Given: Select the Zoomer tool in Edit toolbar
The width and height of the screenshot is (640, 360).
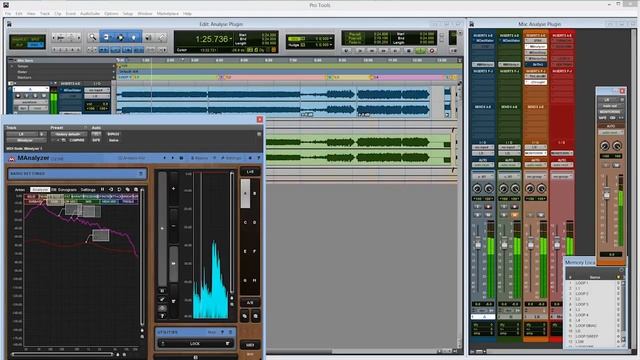Looking at the screenshot, I should pos(93,37).
